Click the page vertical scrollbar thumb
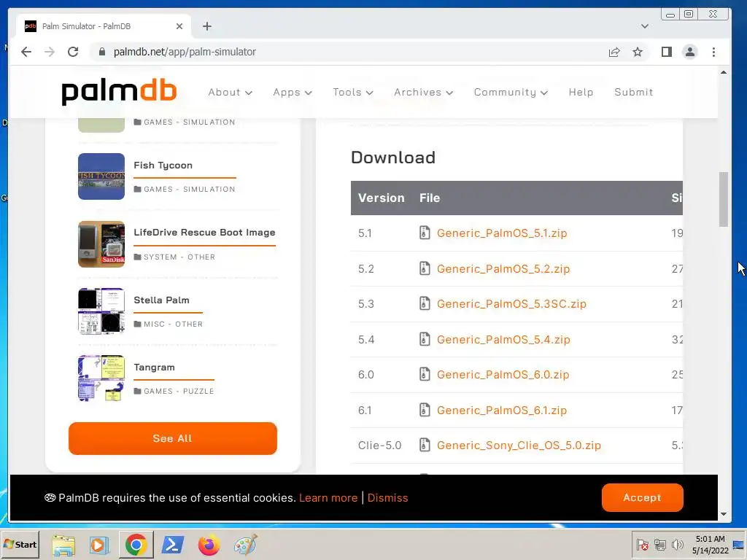 pos(724,199)
